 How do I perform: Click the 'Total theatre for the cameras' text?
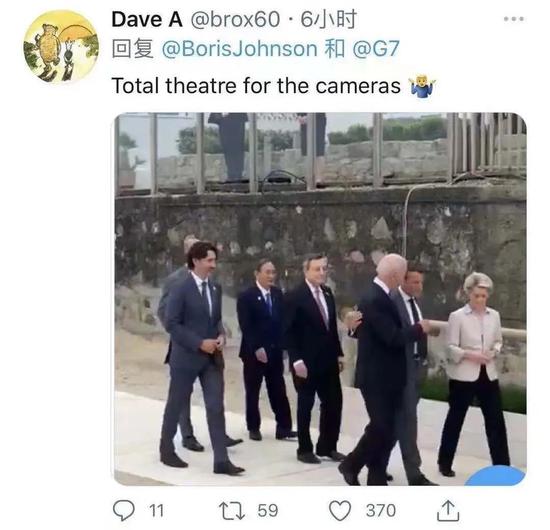click(256, 86)
